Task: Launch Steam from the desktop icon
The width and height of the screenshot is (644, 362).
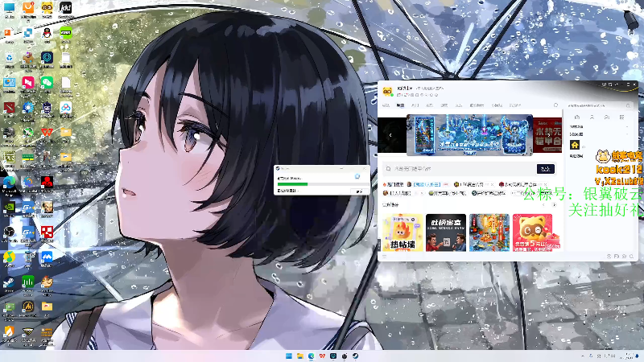Action: coord(9,282)
